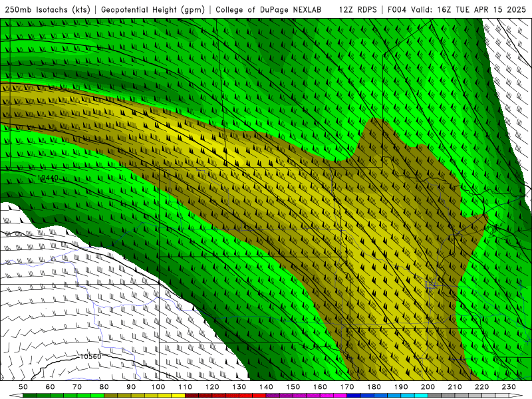Click the 220 knot legend label

tap(482, 387)
